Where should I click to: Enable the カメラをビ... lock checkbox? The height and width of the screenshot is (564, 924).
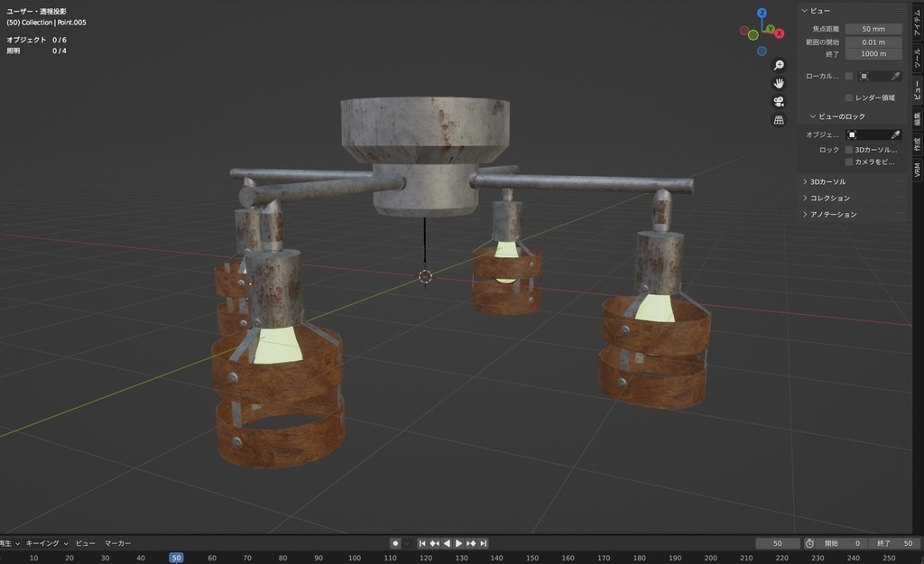point(849,162)
